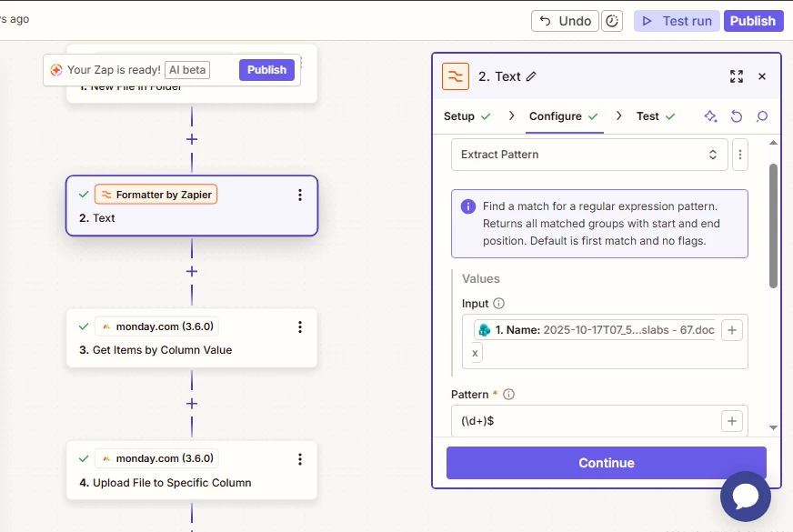Click the Pattern input field
This screenshot has height=532, width=793.
click(x=587, y=421)
